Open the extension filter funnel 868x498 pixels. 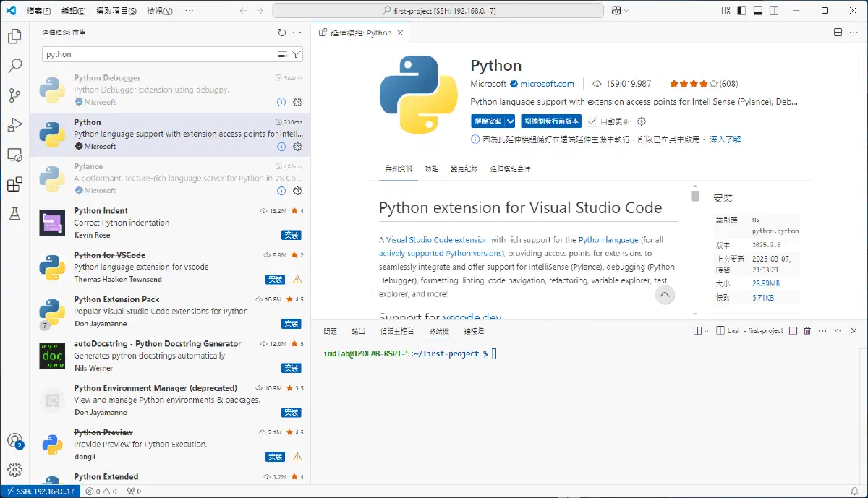coord(297,54)
